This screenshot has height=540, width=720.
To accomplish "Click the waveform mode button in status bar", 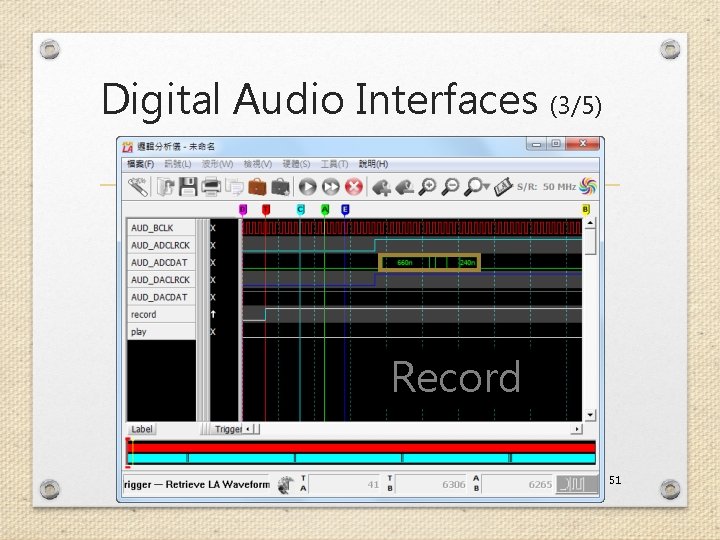I will tap(577, 484).
